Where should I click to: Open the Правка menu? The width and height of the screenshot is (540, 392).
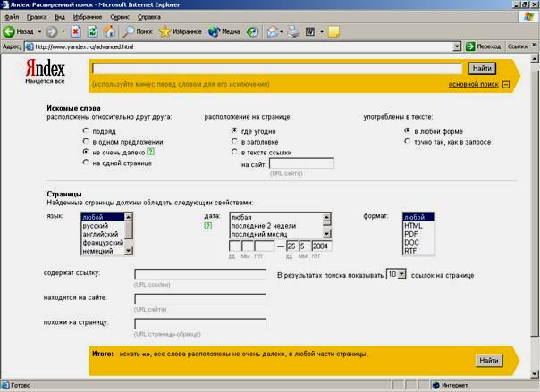click(x=37, y=17)
